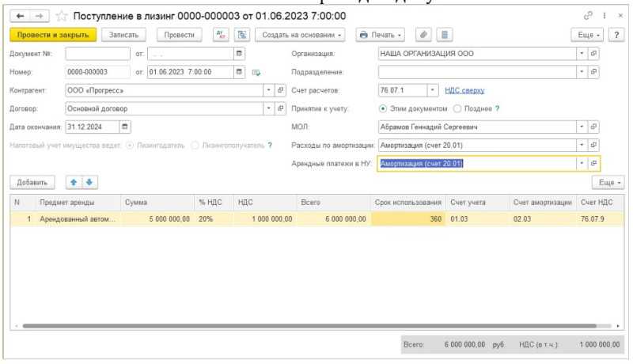Expand the Организация dropdown list

click(x=582, y=54)
